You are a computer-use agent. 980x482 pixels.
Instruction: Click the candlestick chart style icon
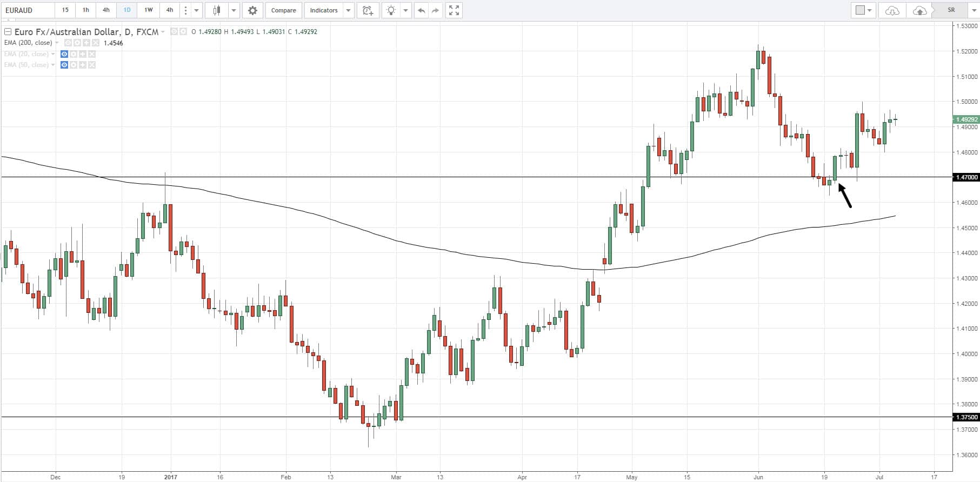(x=217, y=10)
